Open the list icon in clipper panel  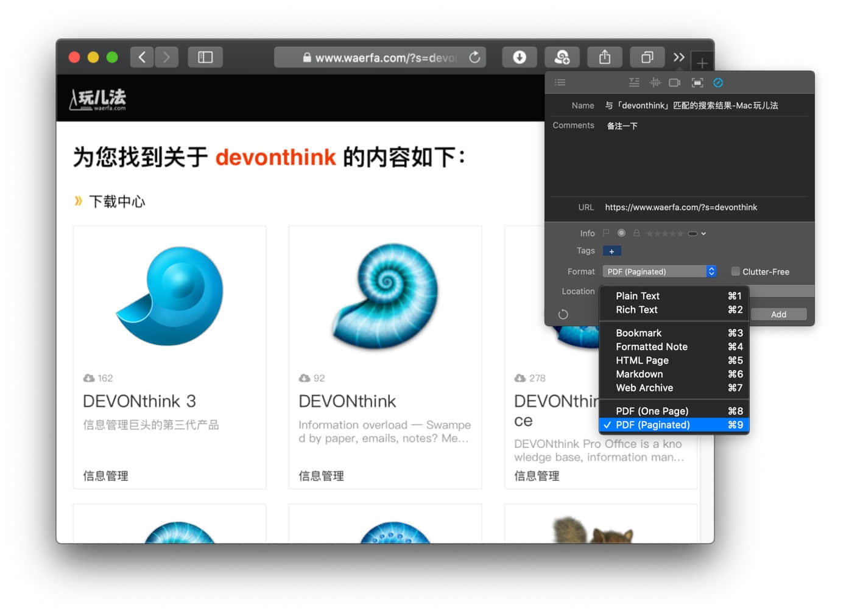pyautogui.click(x=560, y=82)
